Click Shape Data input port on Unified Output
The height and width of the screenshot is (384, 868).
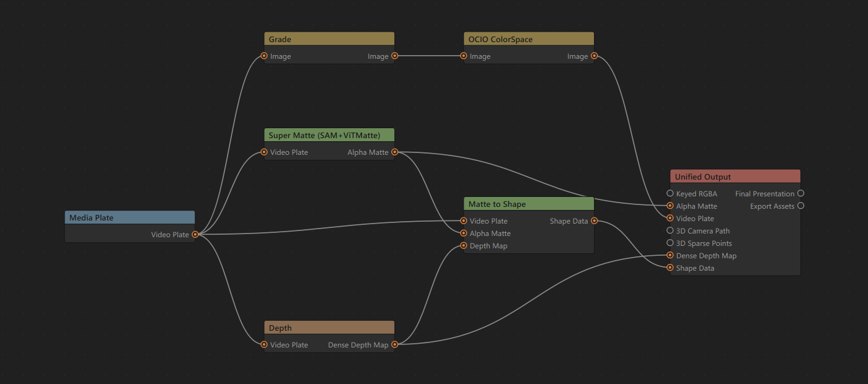[670, 268]
